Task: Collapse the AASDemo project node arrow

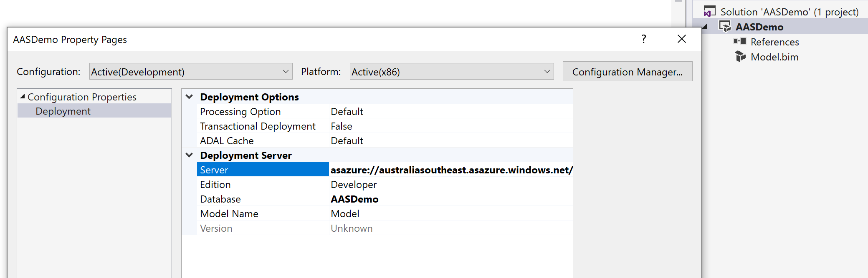Action: click(705, 27)
